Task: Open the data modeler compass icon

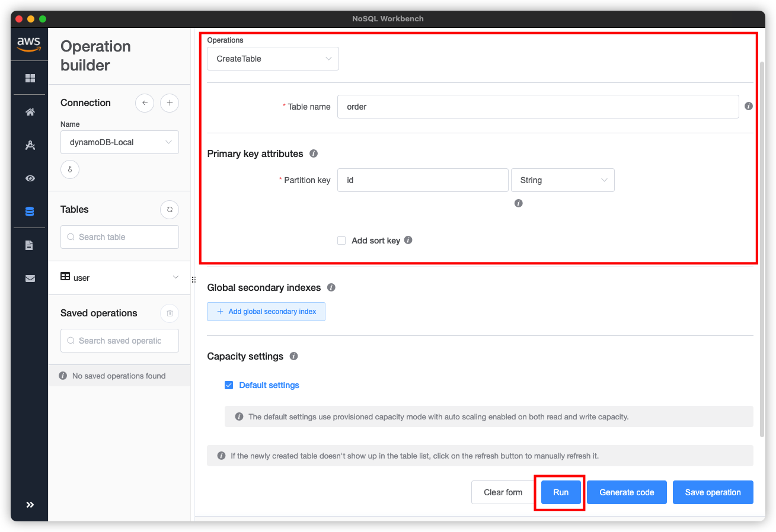Action: 30,145
